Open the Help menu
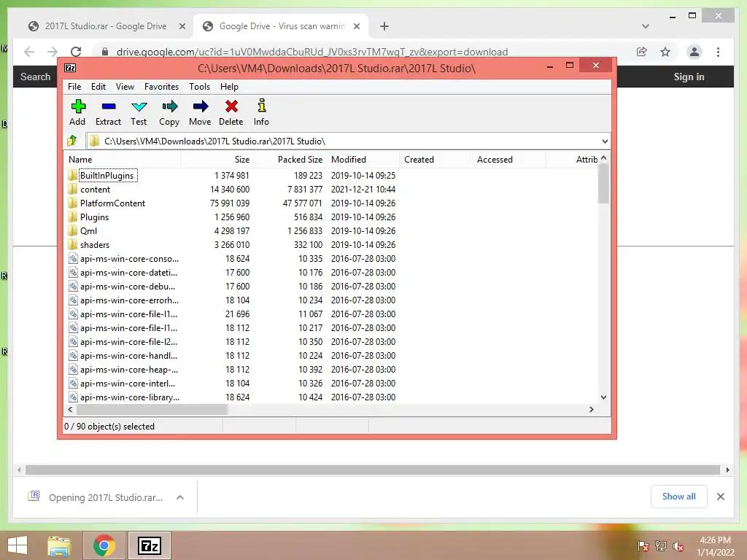 click(x=229, y=87)
